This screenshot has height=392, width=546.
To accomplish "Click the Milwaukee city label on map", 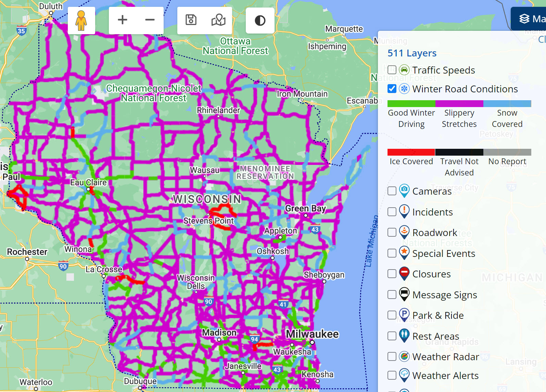I will (x=312, y=334).
